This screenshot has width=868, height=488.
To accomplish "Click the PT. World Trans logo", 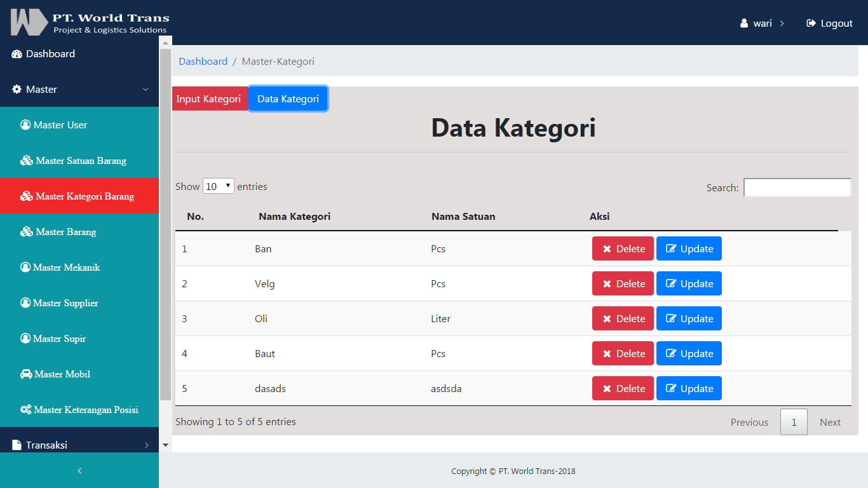I will point(90,22).
